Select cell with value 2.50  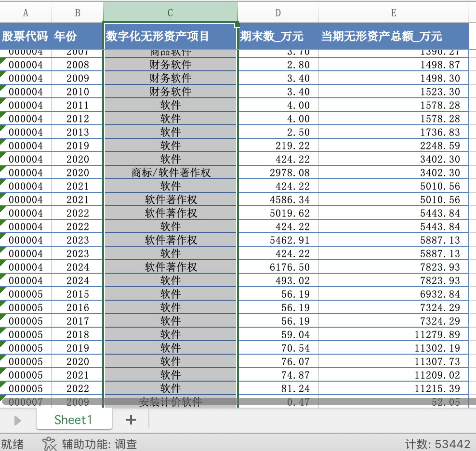tap(278, 132)
